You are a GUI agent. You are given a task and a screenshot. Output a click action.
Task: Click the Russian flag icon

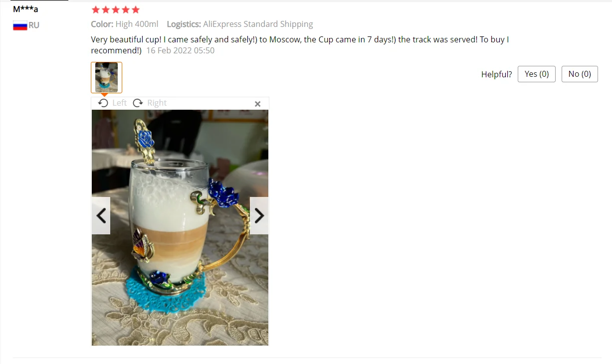tap(20, 25)
